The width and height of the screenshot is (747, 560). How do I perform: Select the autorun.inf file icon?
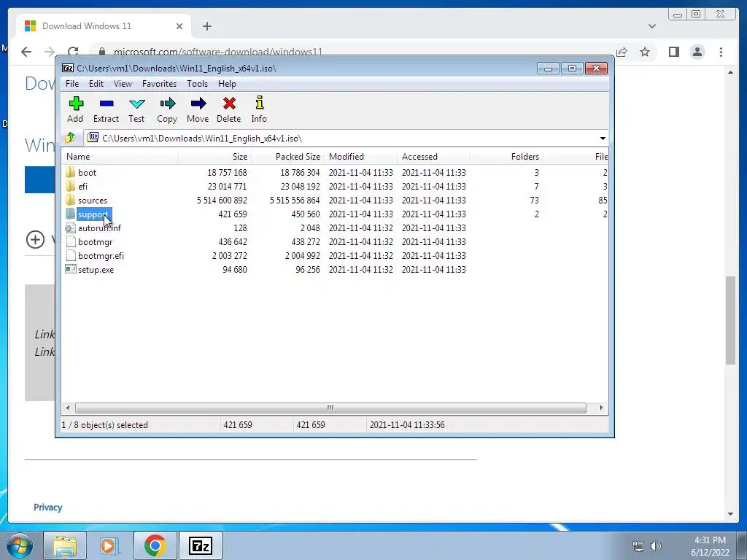71,228
